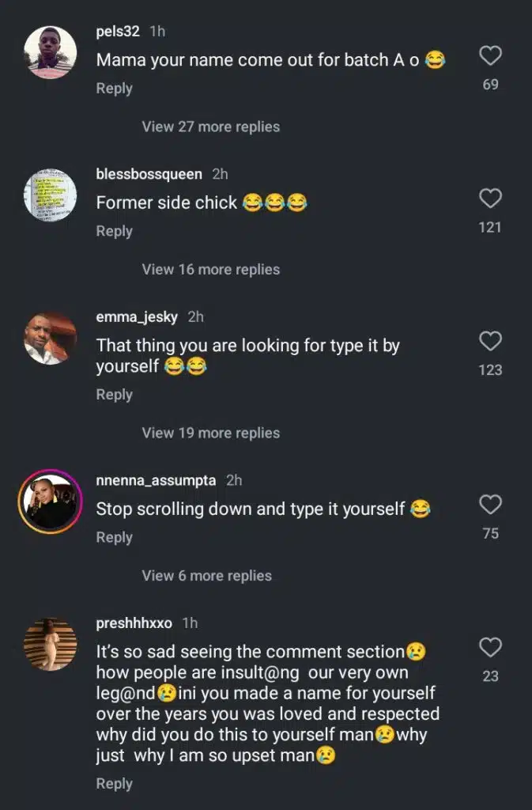This screenshot has width=532, height=810.
Task: Reply to preshhhxxo's comment
Action: click(x=114, y=783)
